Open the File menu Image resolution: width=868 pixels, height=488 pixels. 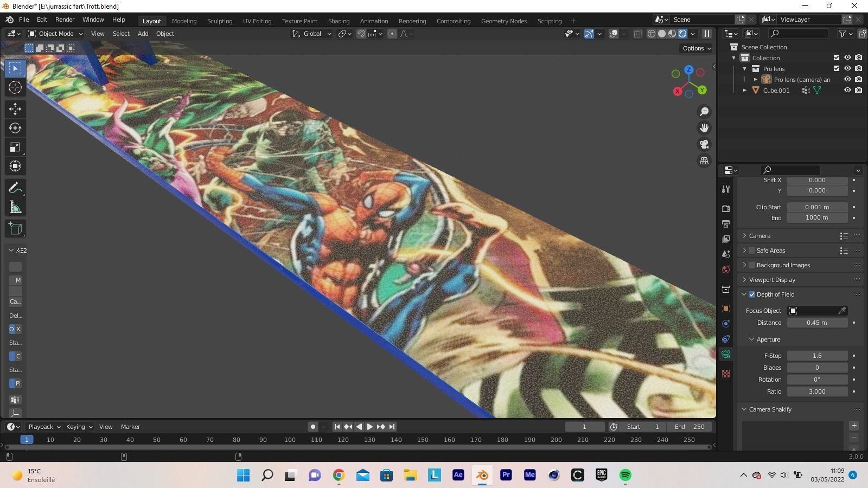pos(24,20)
